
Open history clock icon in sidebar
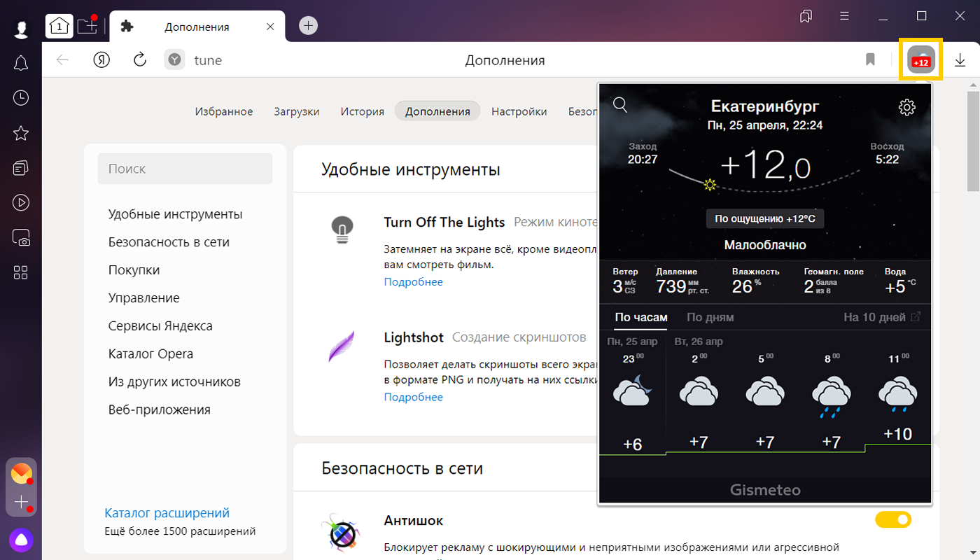pos(21,98)
